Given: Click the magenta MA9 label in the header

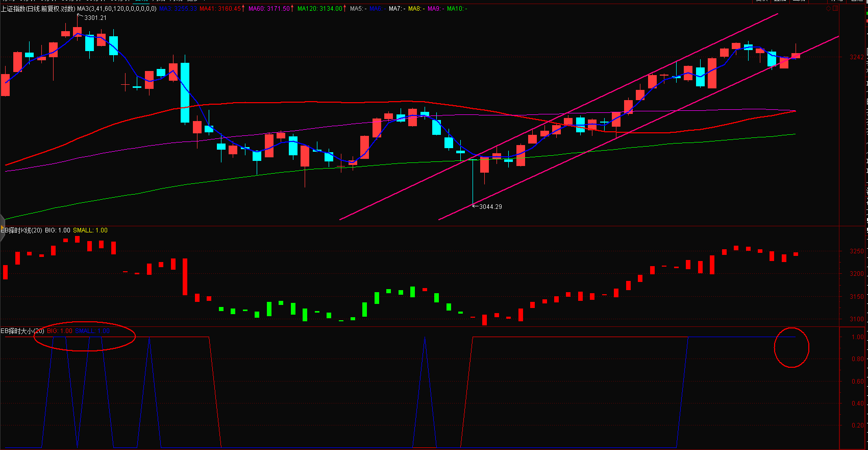Looking at the screenshot, I should [x=436, y=9].
